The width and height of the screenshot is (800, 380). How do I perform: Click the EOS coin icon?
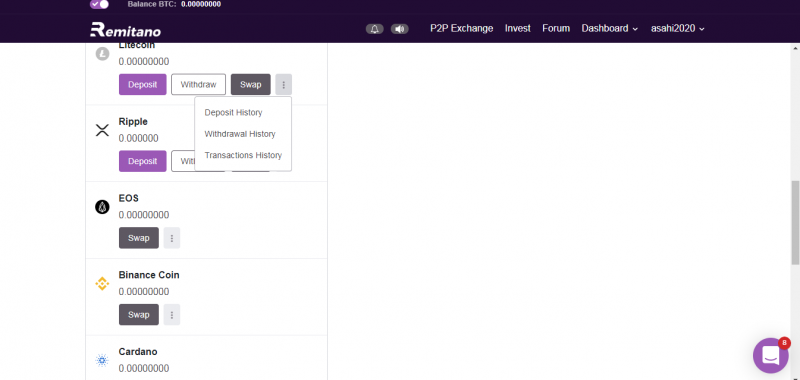tap(103, 207)
